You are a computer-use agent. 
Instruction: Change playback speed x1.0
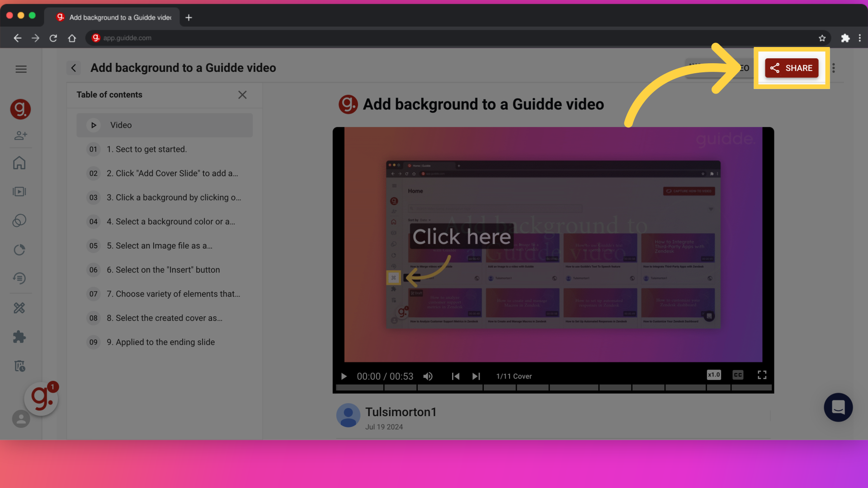tap(714, 375)
